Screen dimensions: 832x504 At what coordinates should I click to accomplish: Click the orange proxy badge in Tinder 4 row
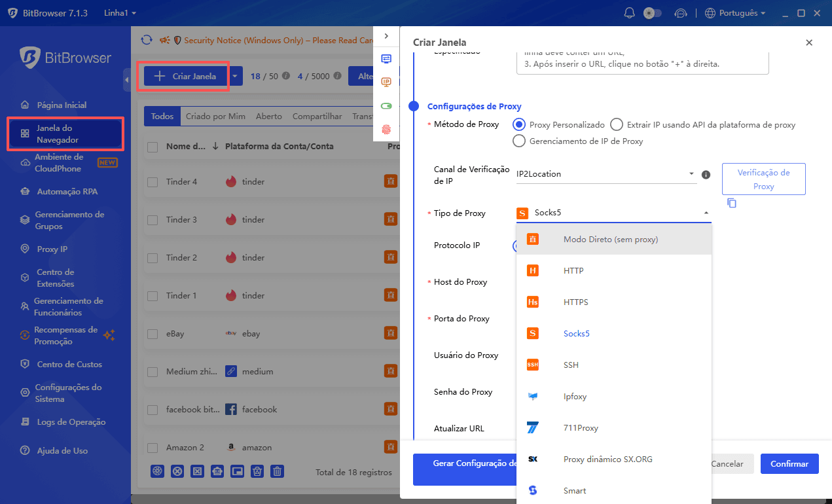(391, 181)
